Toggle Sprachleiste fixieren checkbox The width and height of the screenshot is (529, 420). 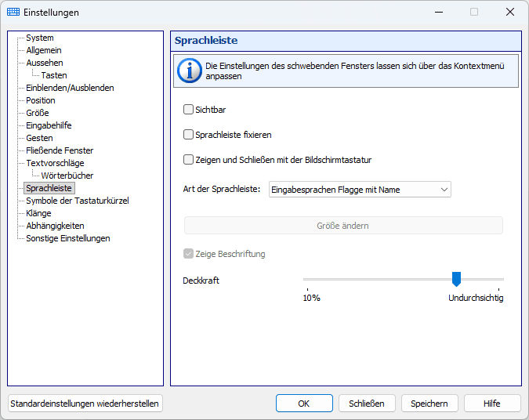(x=188, y=135)
